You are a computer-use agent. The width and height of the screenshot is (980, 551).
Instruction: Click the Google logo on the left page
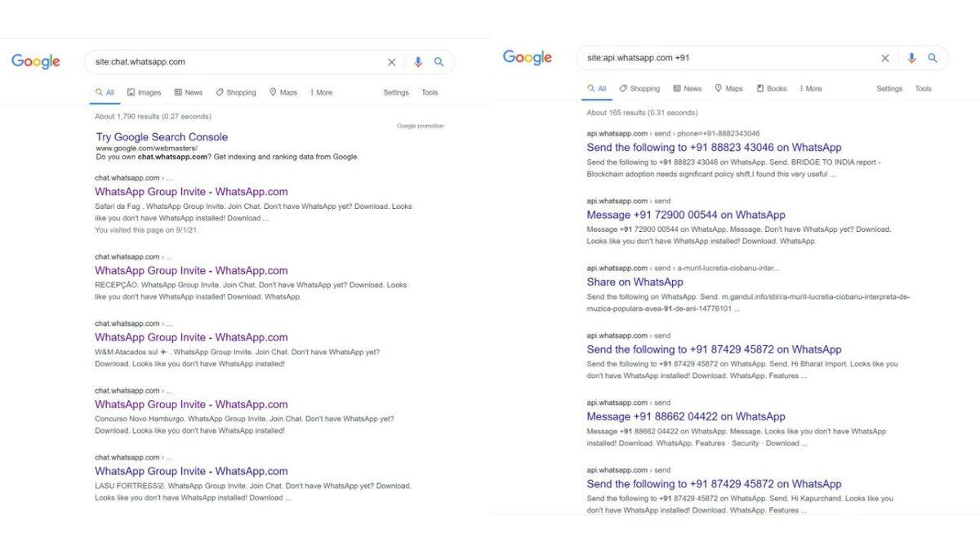tap(35, 61)
